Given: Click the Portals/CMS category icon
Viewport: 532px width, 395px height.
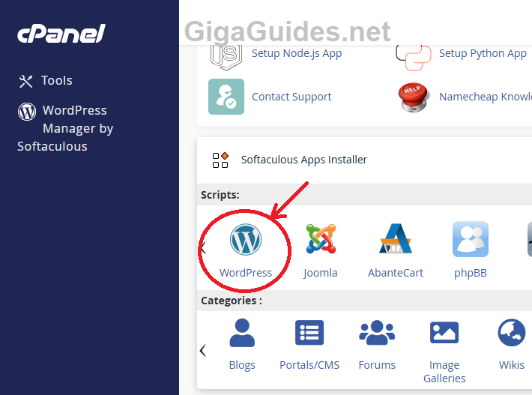Looking at the screenshot, I should tap(309, 333).
